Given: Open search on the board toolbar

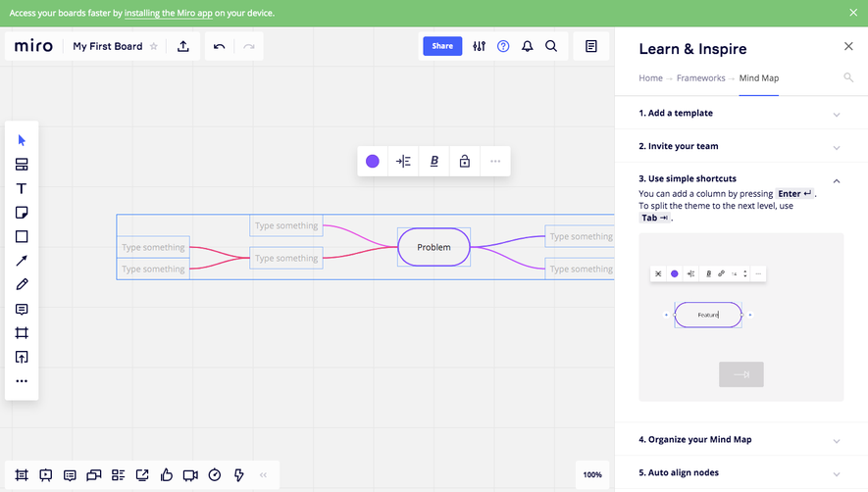Looking at the screenshot, I should (x=551, y=46).
